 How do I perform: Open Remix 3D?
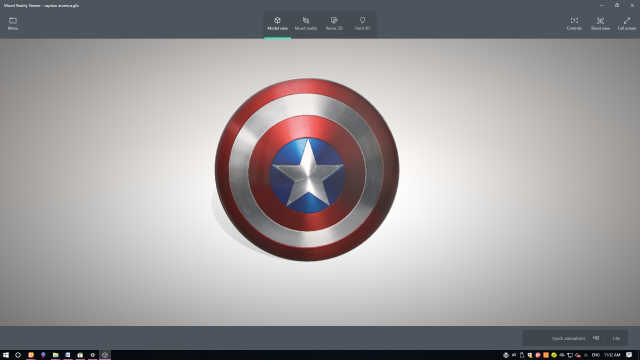click(x=334, y=24)
